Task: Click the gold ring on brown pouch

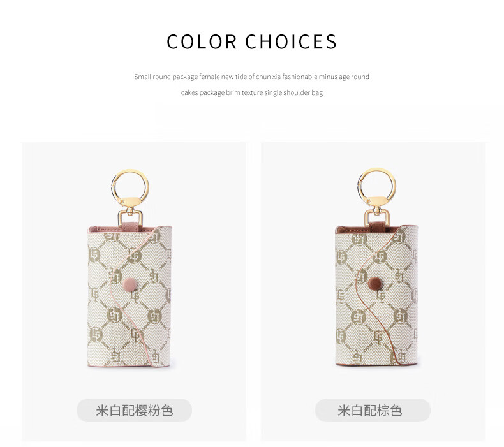Action: point(376,186)
